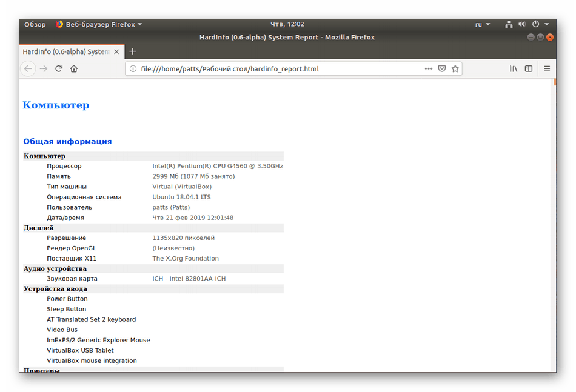Go back with the Firefox back arrow
Screen dimensions: 576x392
28,68
